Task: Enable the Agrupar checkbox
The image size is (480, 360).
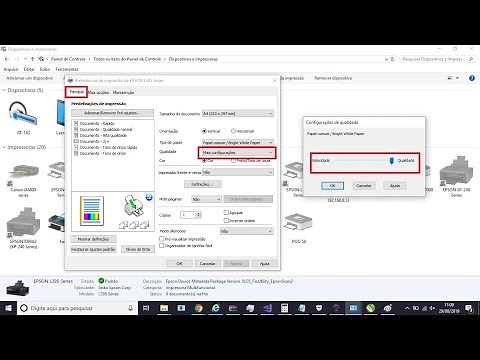Action: [226, 212]
